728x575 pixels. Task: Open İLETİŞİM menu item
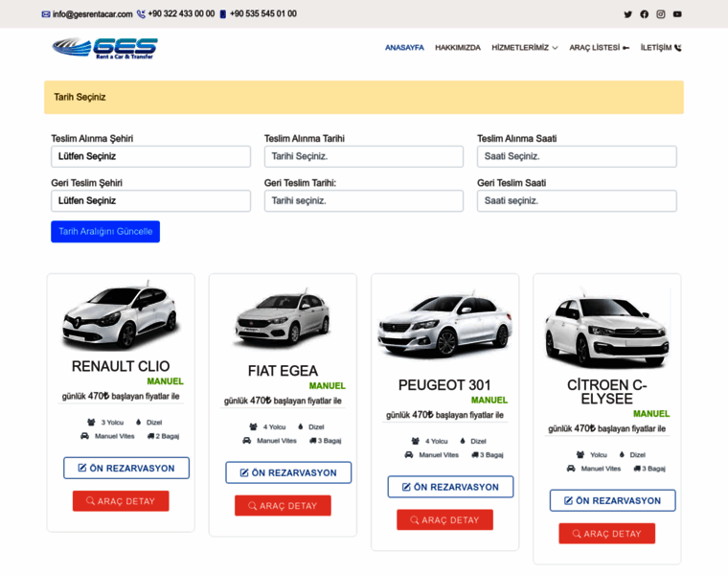(x=661, y=48)
